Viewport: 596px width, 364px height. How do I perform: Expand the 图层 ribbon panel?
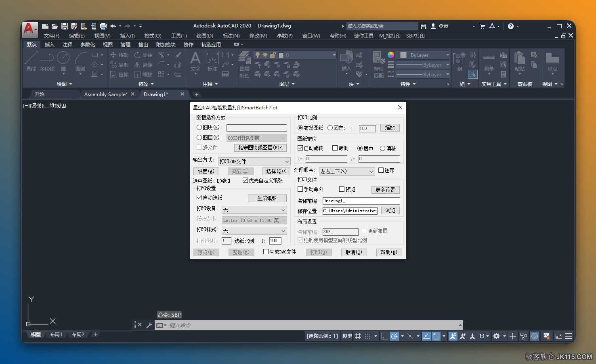pyautogui.click(x=287, y=84)
